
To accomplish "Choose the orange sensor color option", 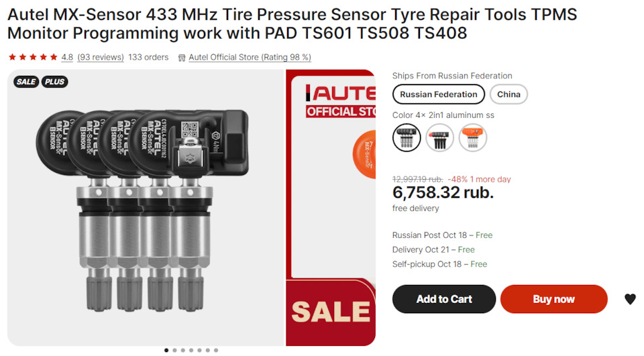I will point(473,137).
